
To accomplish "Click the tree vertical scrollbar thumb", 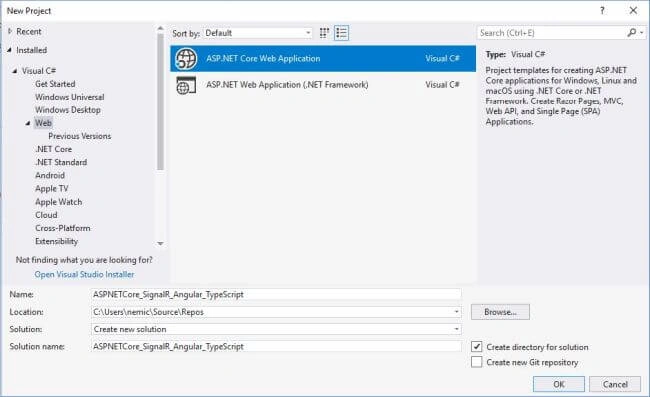I will pos(160,102).
